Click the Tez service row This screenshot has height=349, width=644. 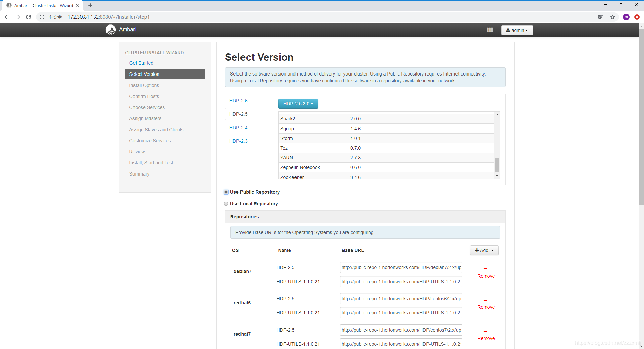[x=386, y=148]
